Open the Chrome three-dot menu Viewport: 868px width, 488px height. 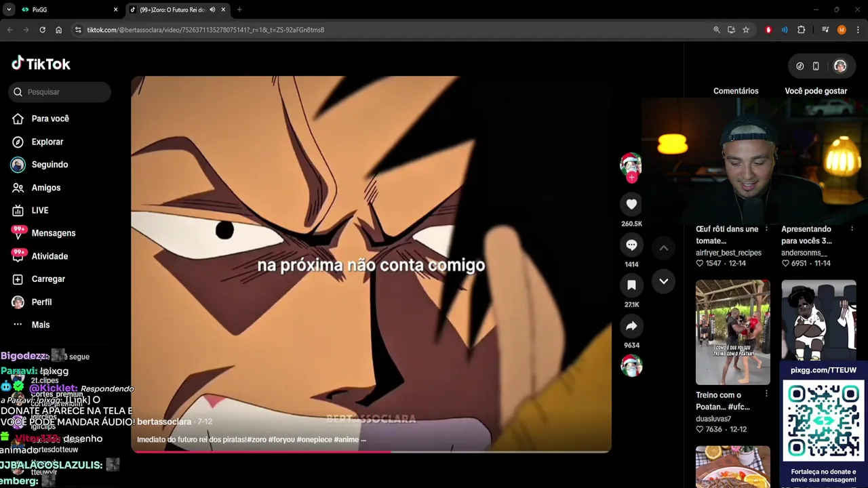coord(858,30)
